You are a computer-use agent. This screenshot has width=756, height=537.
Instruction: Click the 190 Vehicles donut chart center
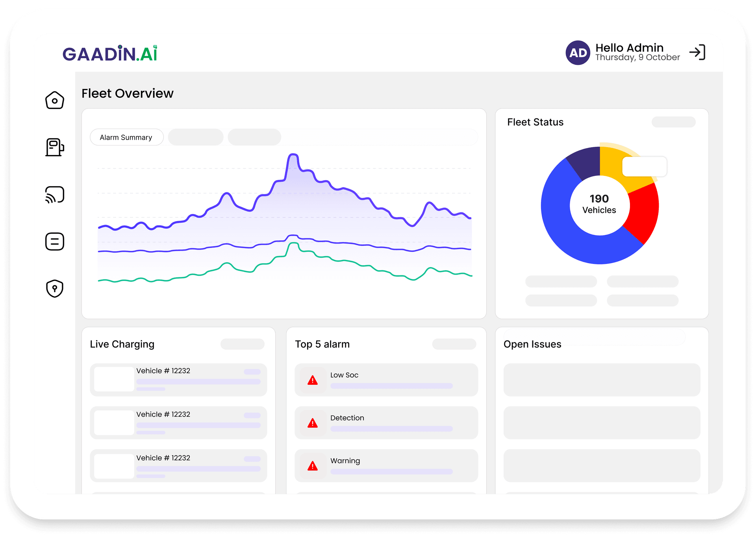[599, 204]
